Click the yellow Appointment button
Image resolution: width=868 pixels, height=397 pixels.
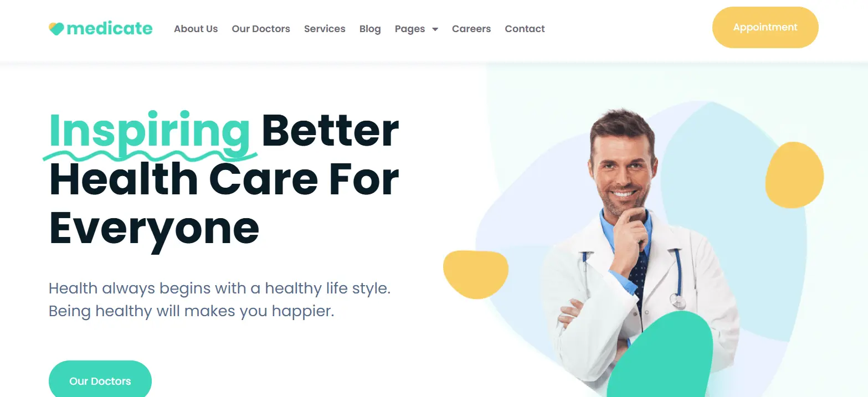[x=765, y=27]
